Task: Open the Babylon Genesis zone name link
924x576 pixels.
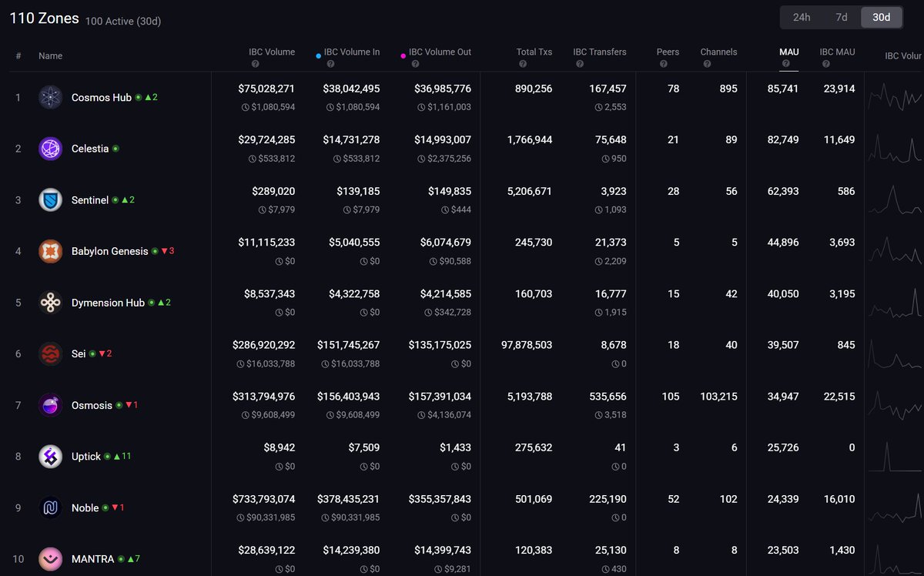Action: coord(110,251)
